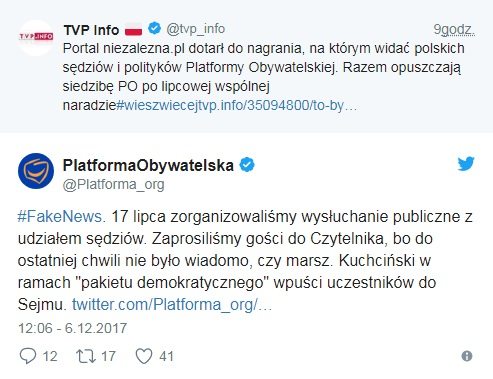Open reply via speech bubble icon
The image size is (493, 379).
[28, 356]
